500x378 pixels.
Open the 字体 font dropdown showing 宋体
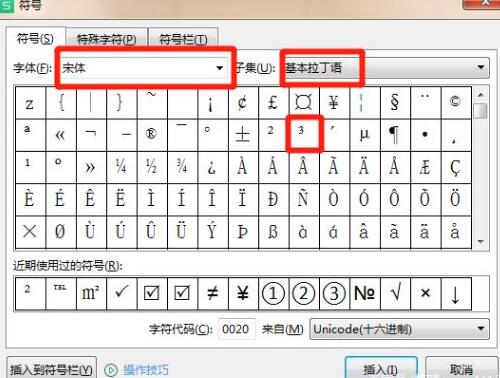[145, 68]
